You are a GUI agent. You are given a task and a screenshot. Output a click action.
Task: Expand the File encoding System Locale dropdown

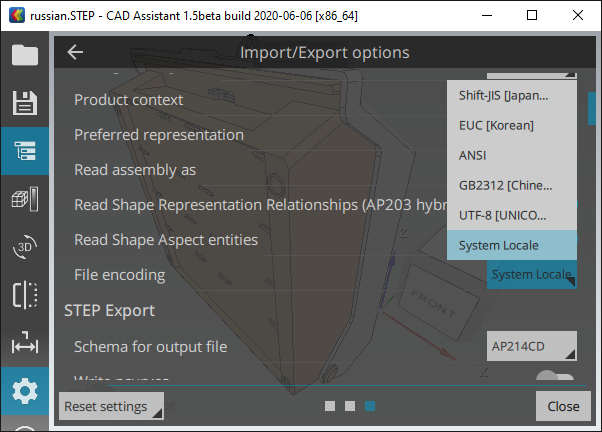coord(531,274)
